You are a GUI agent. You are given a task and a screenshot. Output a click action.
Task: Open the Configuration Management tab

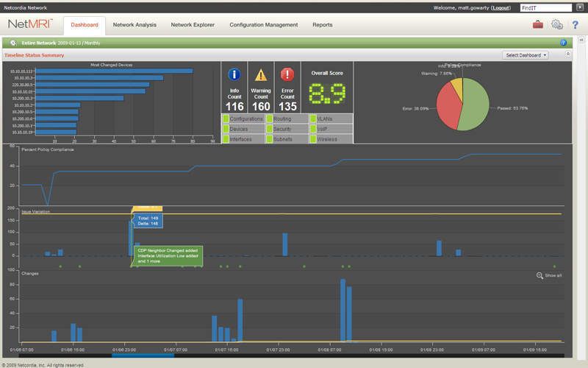click(264, 25)
